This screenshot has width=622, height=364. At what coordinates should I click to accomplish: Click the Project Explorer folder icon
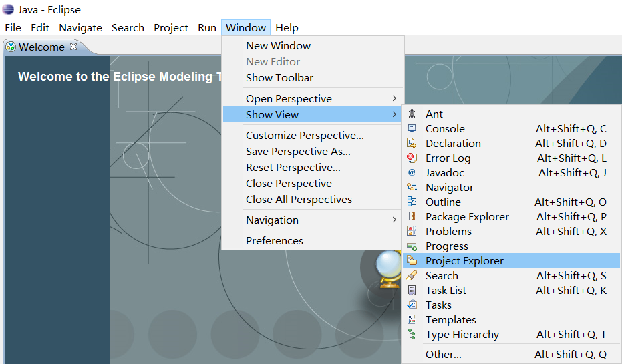[412, 261]
